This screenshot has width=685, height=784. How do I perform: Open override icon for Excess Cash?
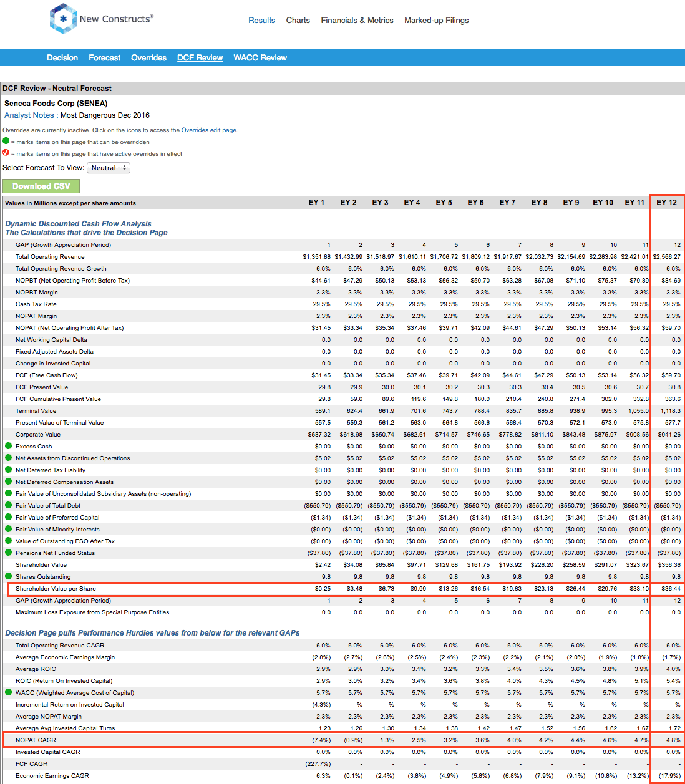(x=9, y=446)
